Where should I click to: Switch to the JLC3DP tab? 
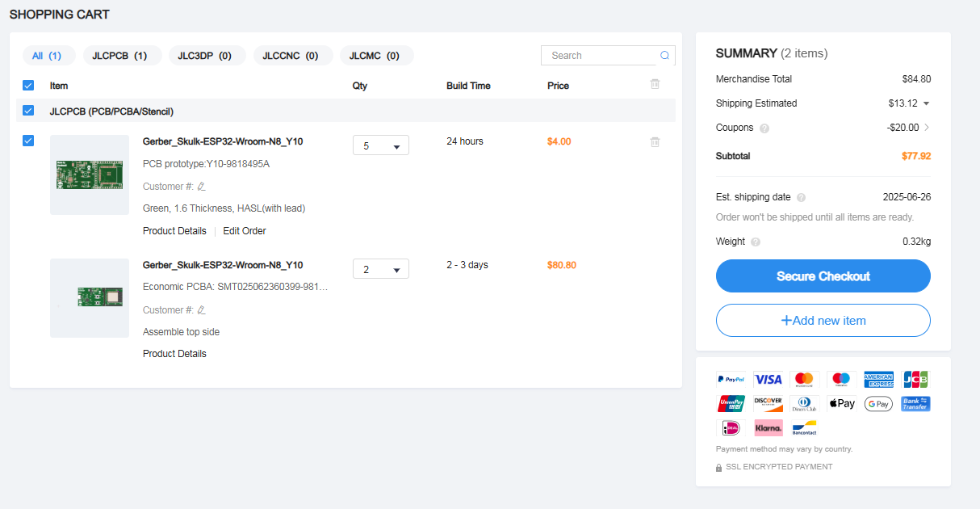(205, 56)
